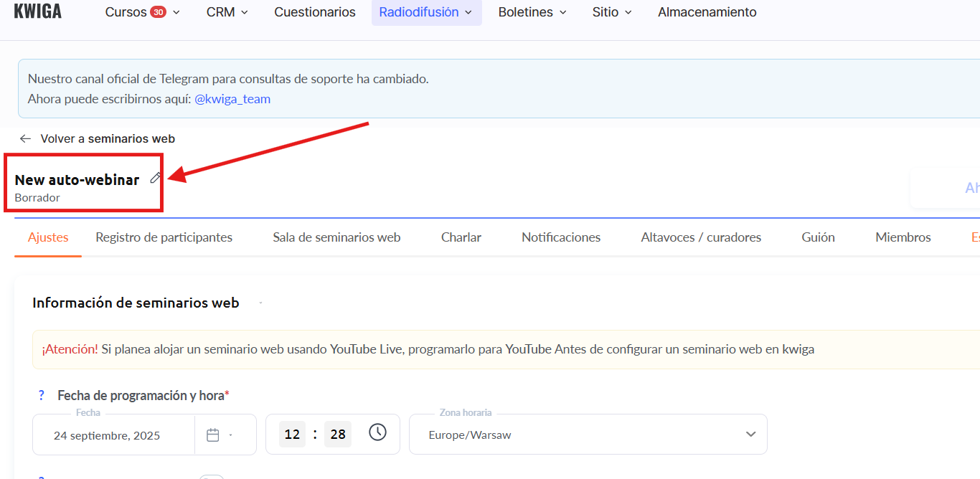Expand the Zona horaria Europe/Warsaw dropdown
The image size is (980, 479).
coord(750,435)
